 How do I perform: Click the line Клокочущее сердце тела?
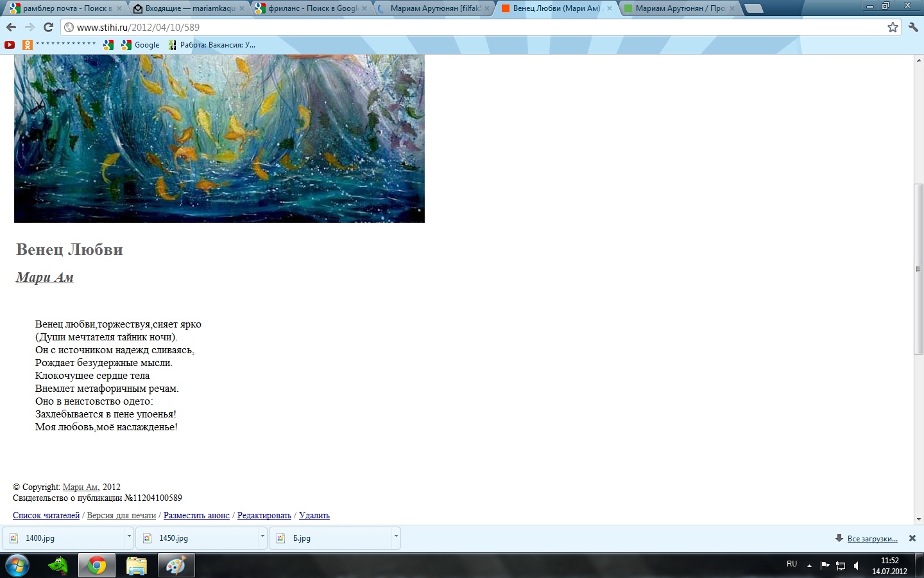[x=92, y=376]
